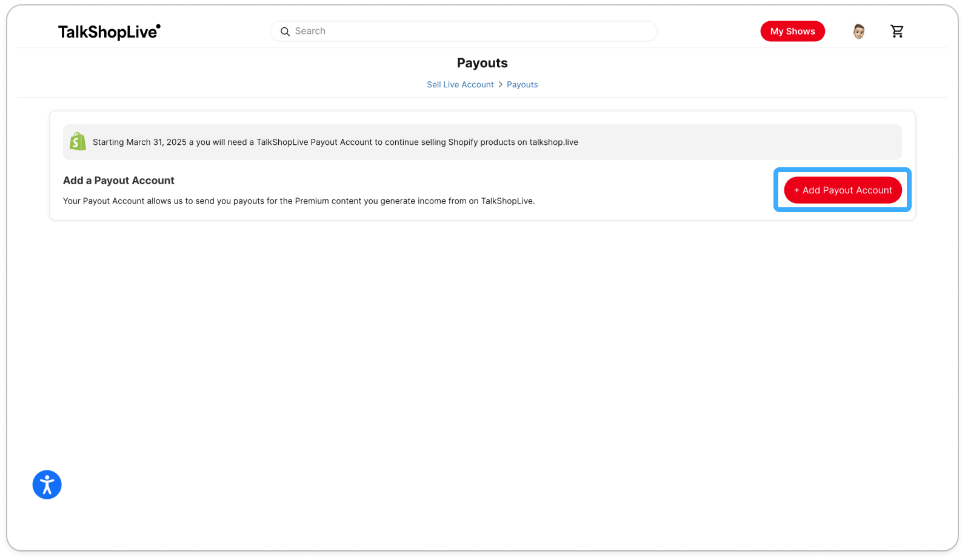Open the user profile avatar menu
Viewport: 965px width, 560px height.
click(x=858, y=32)
